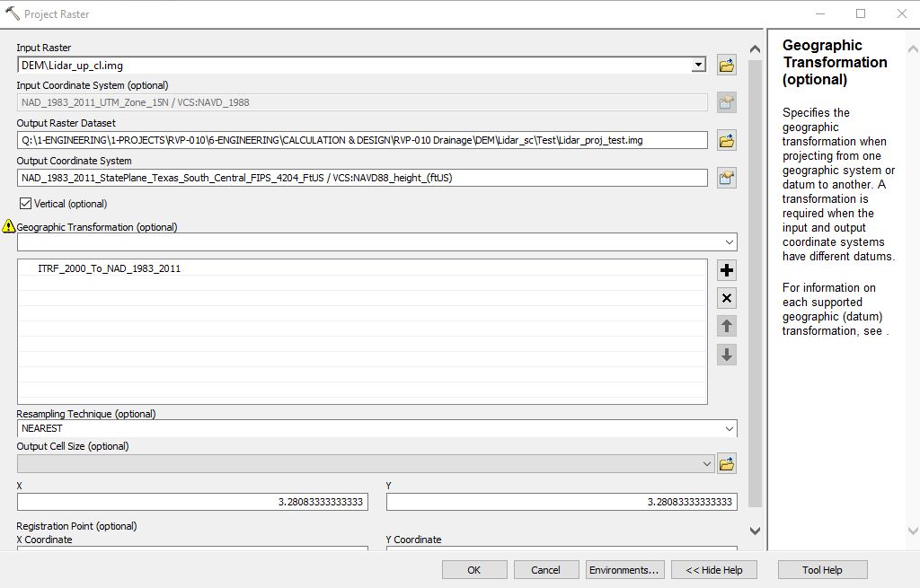Open Tool Help

pyautogui.click(x=822, y=570)
